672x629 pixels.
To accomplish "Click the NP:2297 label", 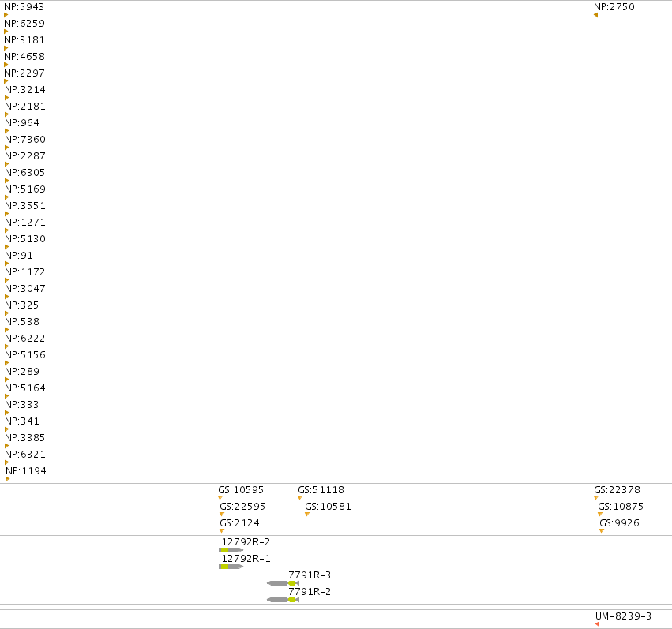I will (x=24, y=73).
